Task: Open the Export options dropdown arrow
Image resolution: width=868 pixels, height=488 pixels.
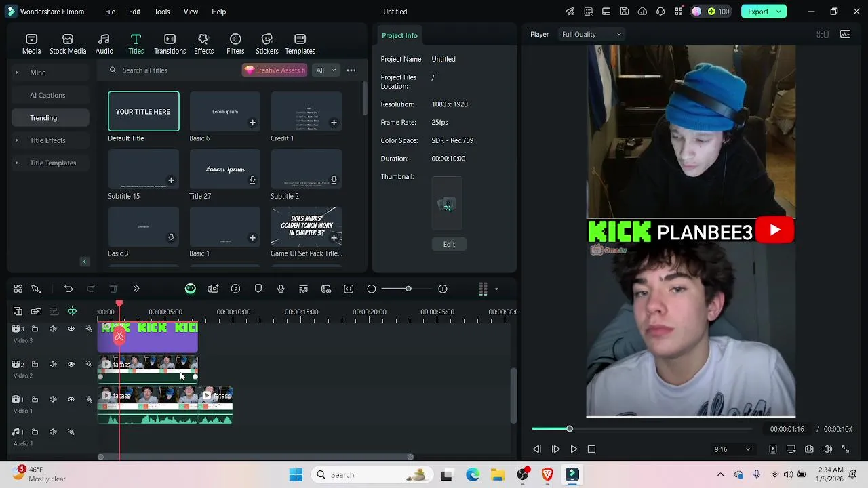Action: [779, 12]
